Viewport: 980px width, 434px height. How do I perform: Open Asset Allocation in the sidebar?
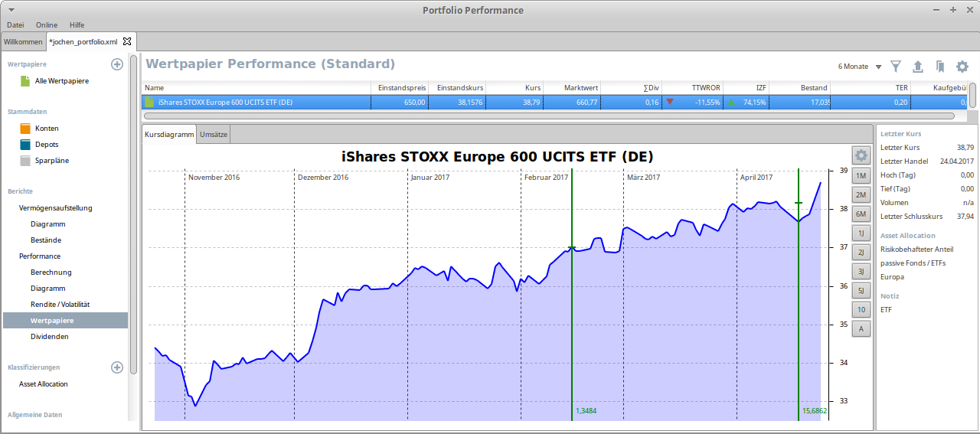point(43,384)
